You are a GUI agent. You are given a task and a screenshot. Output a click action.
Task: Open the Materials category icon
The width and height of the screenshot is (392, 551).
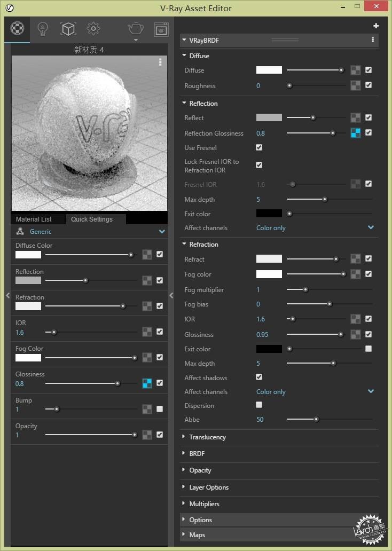[x=17, y=28]
